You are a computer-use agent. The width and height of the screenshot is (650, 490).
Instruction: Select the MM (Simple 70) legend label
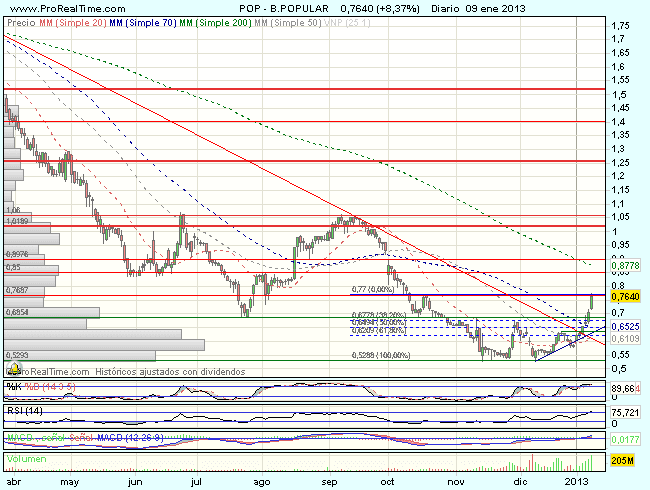(x=143, y=23)
